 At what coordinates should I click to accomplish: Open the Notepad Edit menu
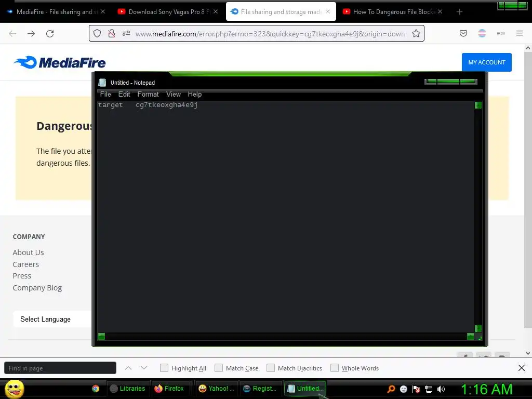(x=124, y=95)
